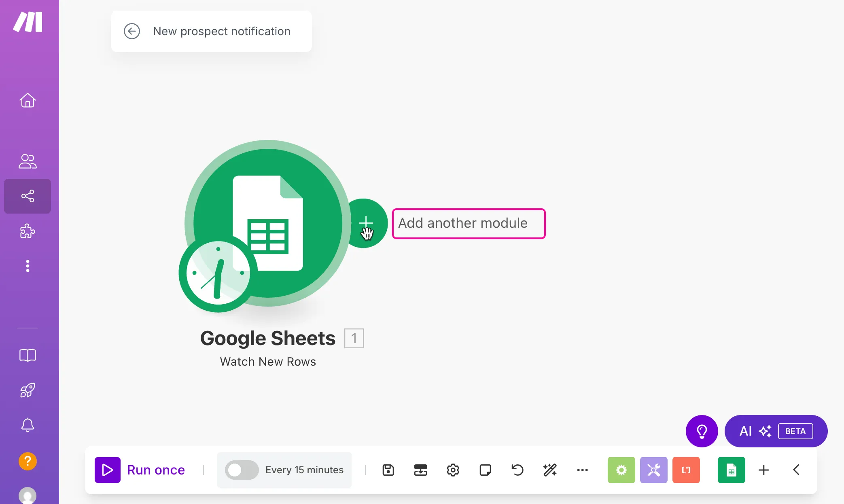Click the Auto-align magic wand icon
The image size is (844, 504).
point(550,470)
